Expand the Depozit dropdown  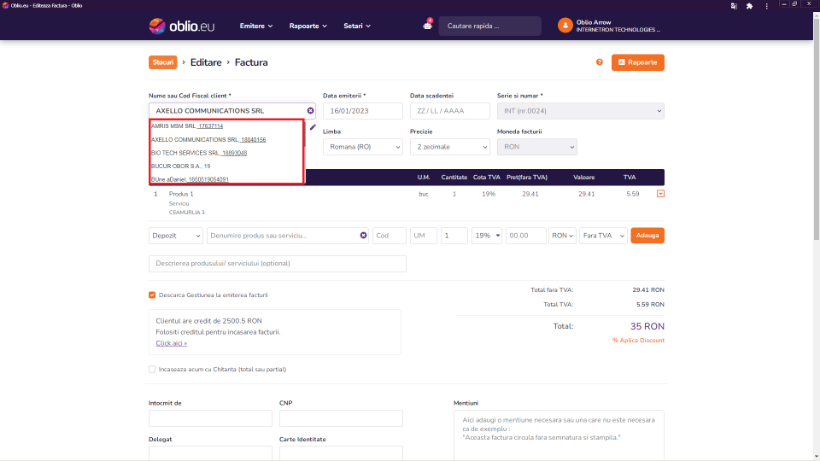click(x=175, y=235)
